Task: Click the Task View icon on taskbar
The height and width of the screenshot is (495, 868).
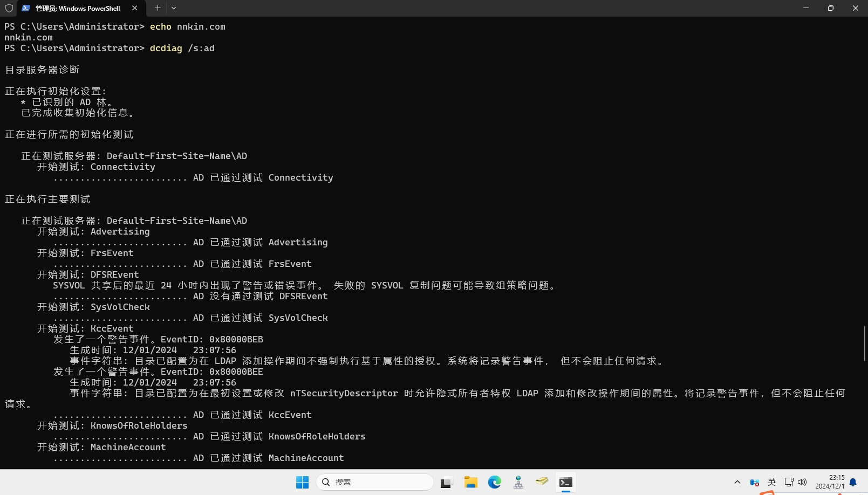Action: click(446, 483)
